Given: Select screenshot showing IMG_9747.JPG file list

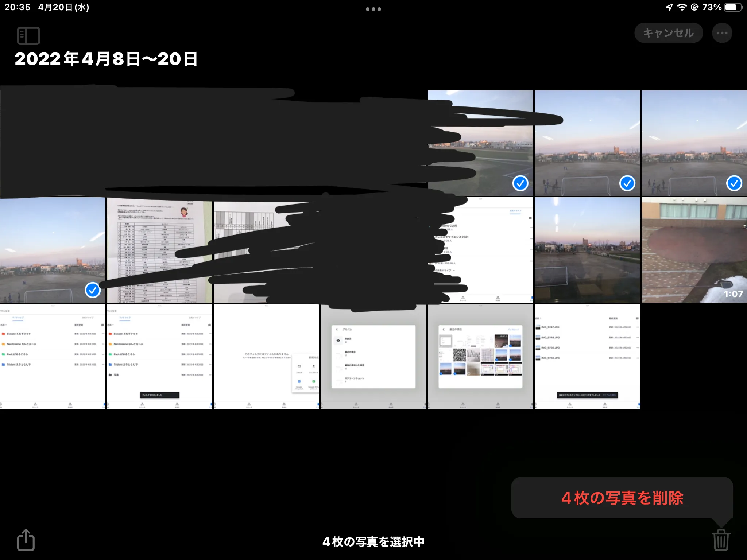Looking at the screenshot, I should tap(587, 357).
